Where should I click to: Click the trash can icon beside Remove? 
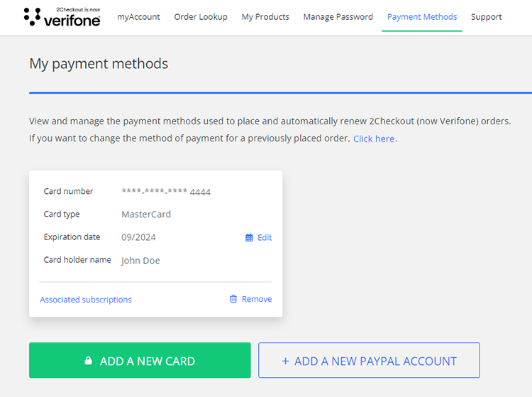click(233, 299)
